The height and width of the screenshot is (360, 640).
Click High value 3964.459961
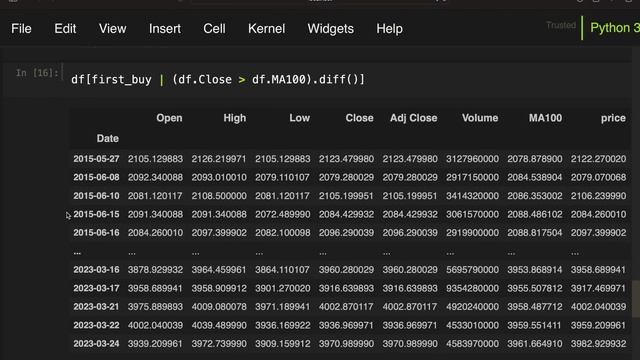tap(219, 269)
